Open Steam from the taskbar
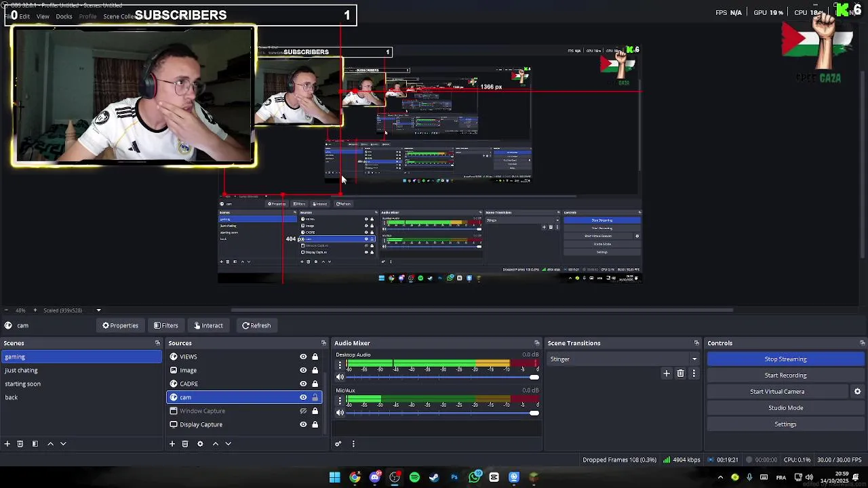 tap(434, 477)
